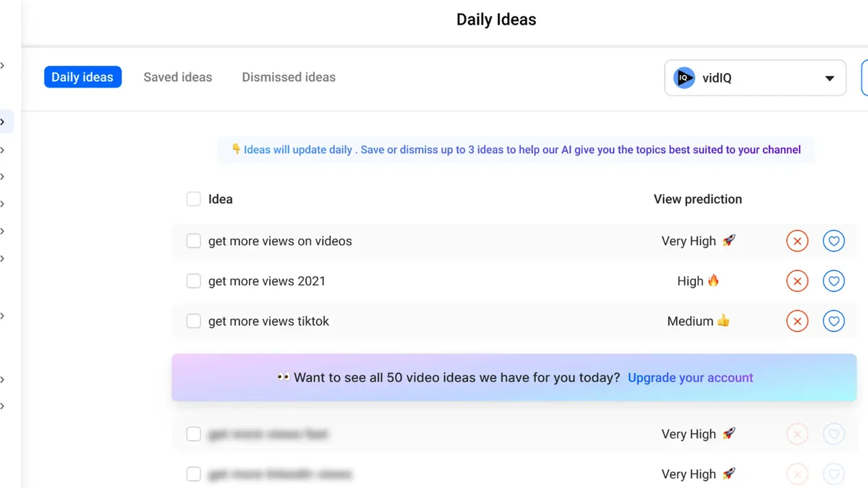Dismiss the 'get more views tiktok' idea

(x=797, y=321)
